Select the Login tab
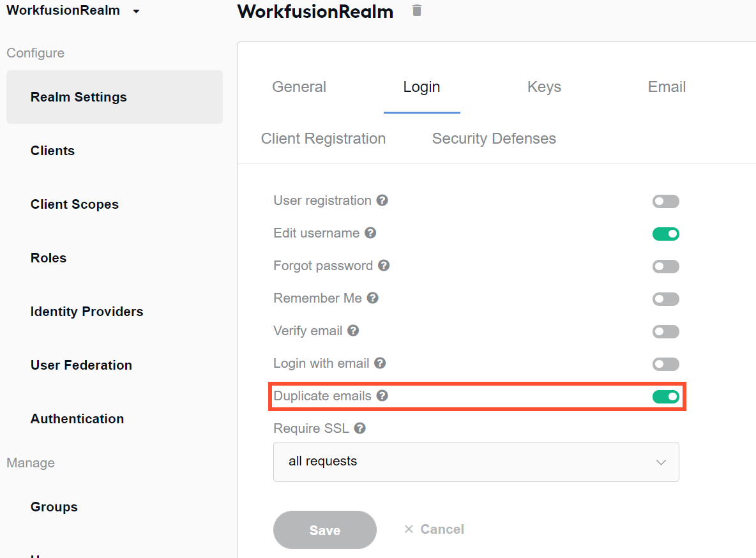The height and width of the screenshot is (558, 756). point(422,87)
